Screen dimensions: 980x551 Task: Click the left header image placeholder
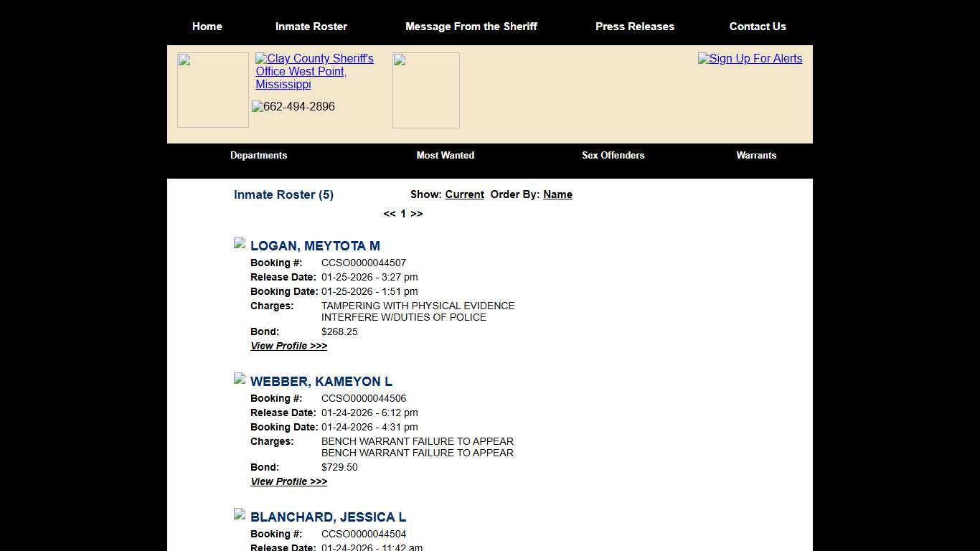pos(212,90)
